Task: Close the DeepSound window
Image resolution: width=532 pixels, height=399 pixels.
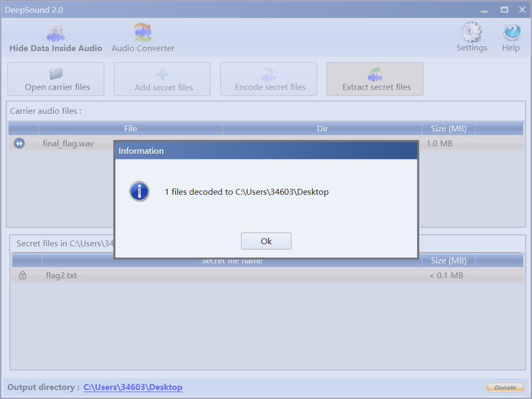Action: [522, 10]
